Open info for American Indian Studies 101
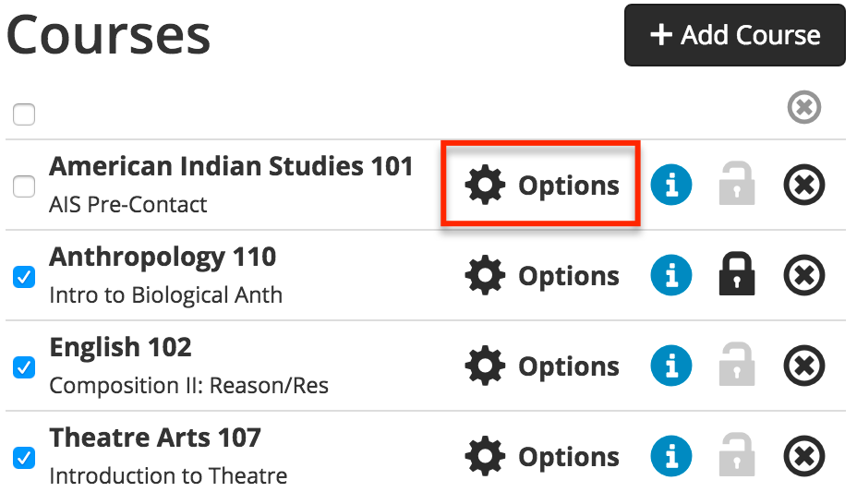 (671, 185)
